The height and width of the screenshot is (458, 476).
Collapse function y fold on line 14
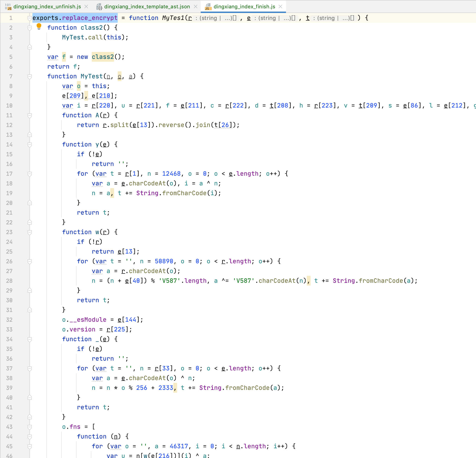(30, 145)
